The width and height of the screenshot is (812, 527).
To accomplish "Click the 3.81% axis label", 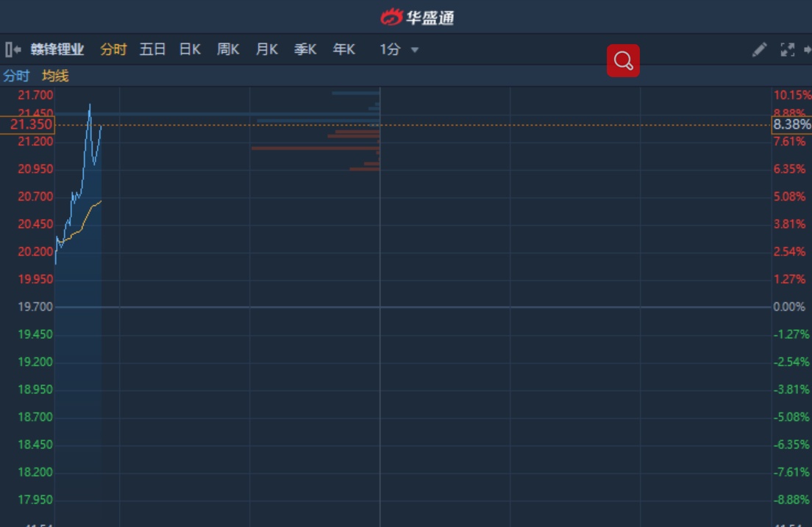I will pos(789,224).
